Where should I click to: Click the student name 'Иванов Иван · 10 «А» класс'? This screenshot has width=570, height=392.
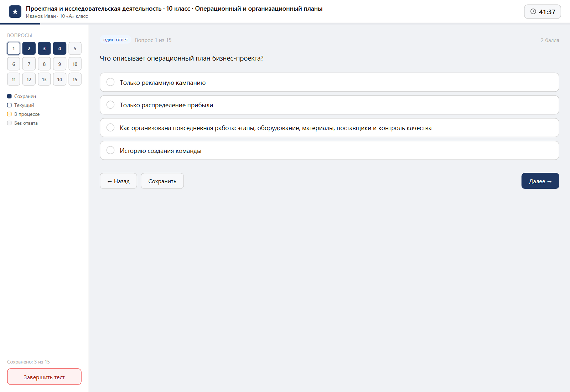tap(57, 16)
